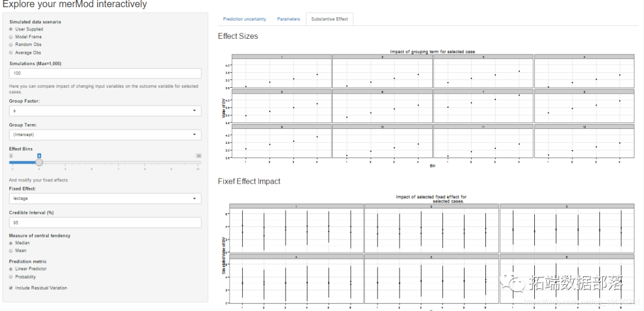Click the 'Simulated data scenario' label
The height and width of the screenshot is (311, 644).
pyautogui.click(x=35, y=22)
